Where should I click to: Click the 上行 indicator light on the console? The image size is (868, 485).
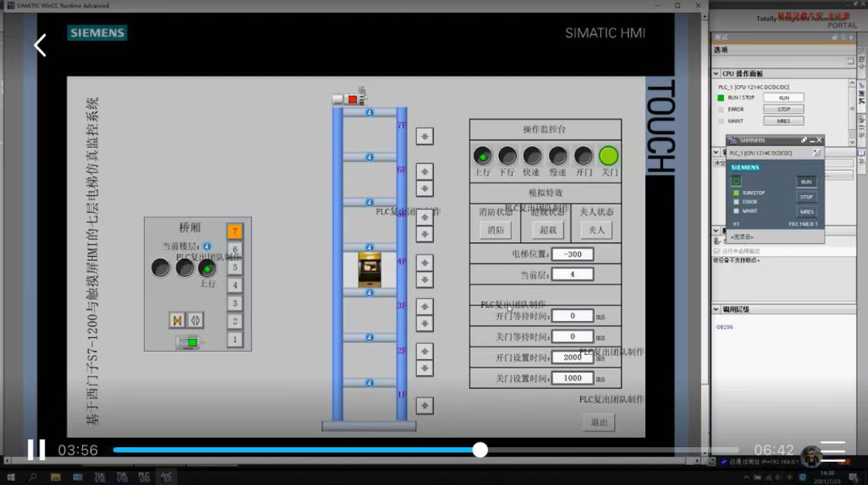[482, 156]
